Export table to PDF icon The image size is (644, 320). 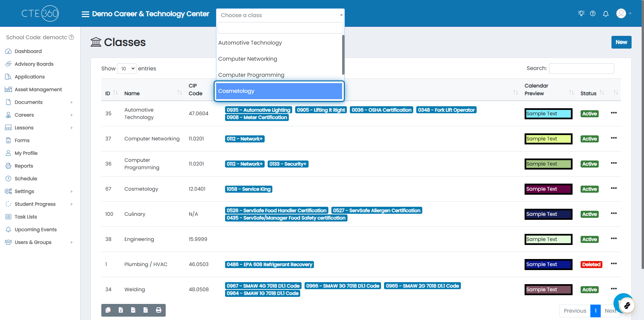(x=146, y=310)
